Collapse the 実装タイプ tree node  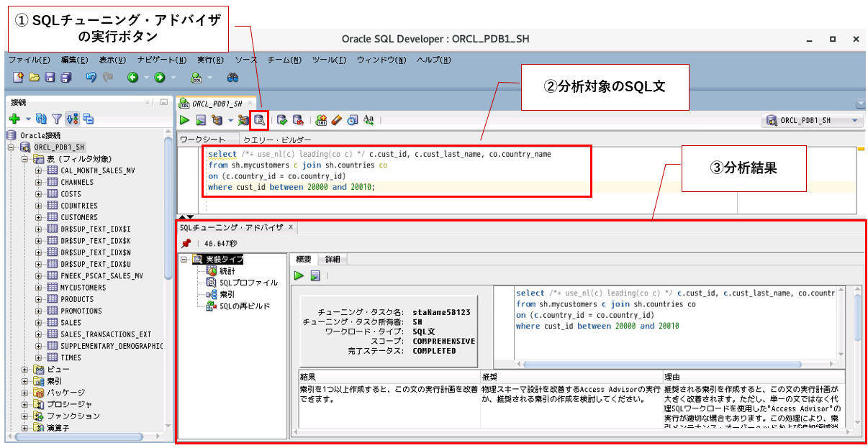tap(184, 260)
